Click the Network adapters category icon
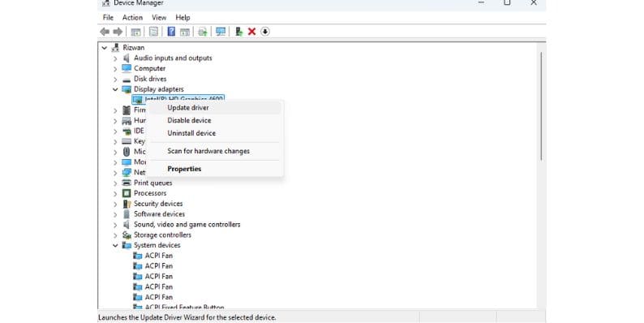Viewport: 644px width, 323px height. coord(127,173)
